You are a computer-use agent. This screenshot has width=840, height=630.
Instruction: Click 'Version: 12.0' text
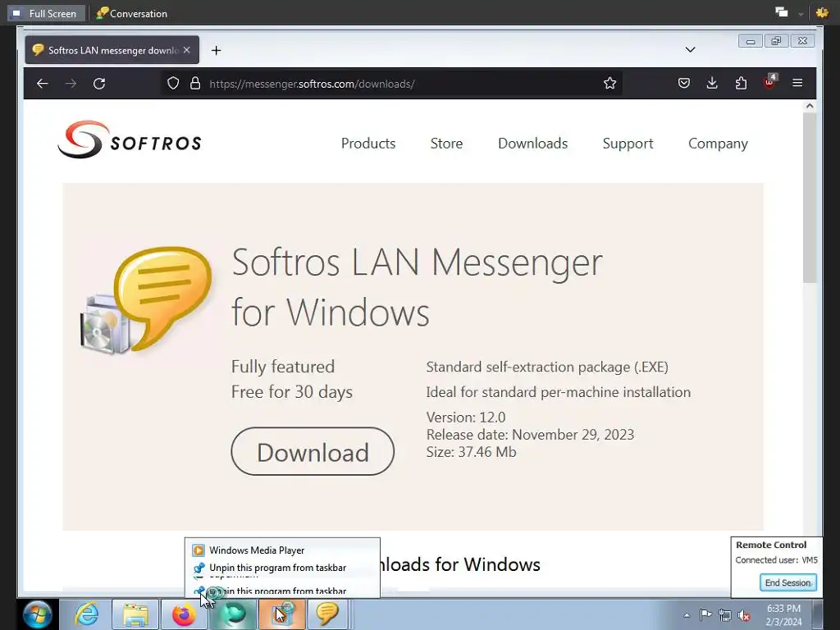(466, 418)
